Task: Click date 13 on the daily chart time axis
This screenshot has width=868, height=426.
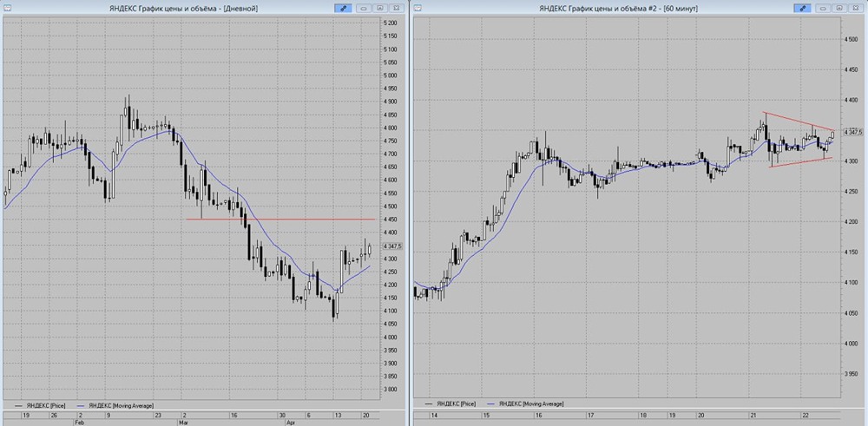Action: [339, 415]
